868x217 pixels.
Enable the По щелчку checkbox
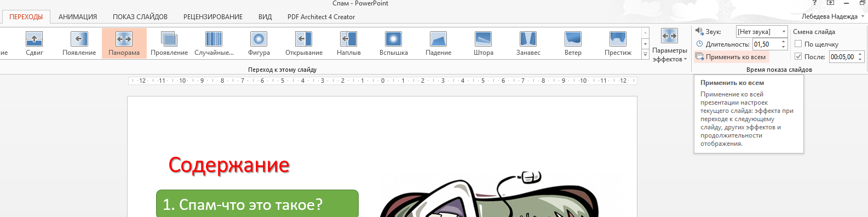[798, 44]
